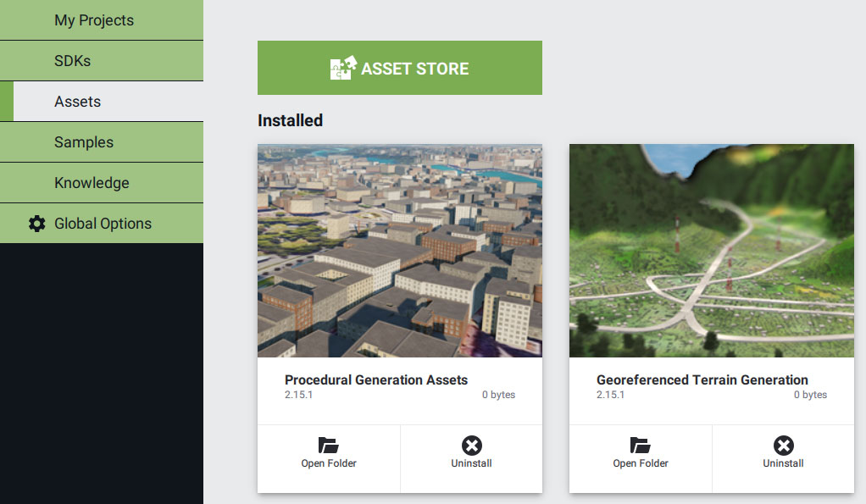Click the Procedural Generation Assets city thumbnail
The height and width of the screenshot is (504, 866).
[x=399, y=251]
